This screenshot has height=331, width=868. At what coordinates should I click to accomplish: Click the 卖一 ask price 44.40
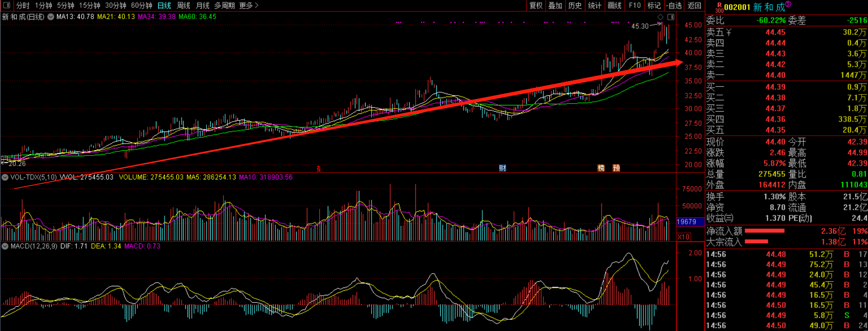[775, 76]
